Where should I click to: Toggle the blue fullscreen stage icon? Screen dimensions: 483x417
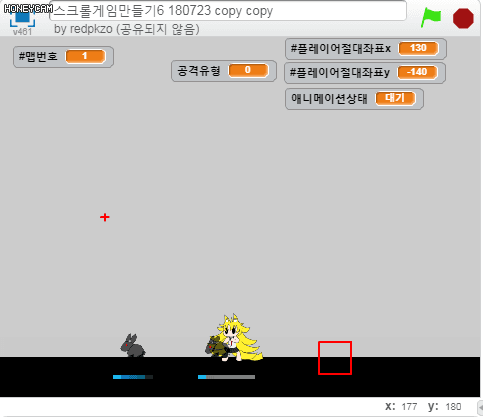(x=22, y=18)
